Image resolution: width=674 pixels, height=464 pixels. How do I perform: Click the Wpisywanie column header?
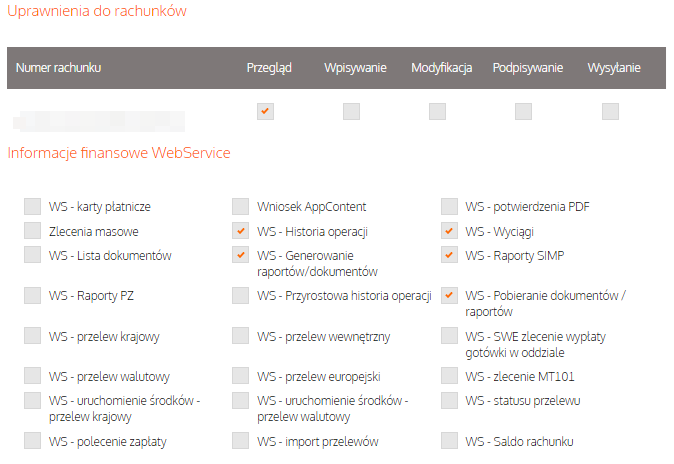[355, 68]
